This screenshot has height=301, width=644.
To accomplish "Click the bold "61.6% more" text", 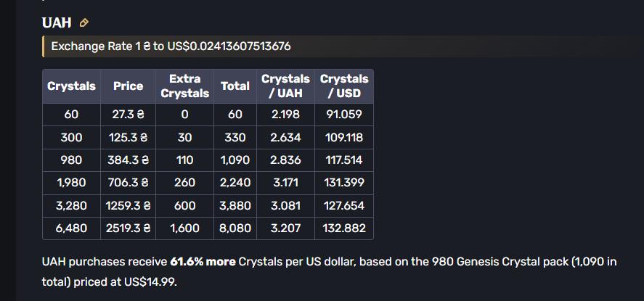I will pyautogui.click(x=203, y=261).
